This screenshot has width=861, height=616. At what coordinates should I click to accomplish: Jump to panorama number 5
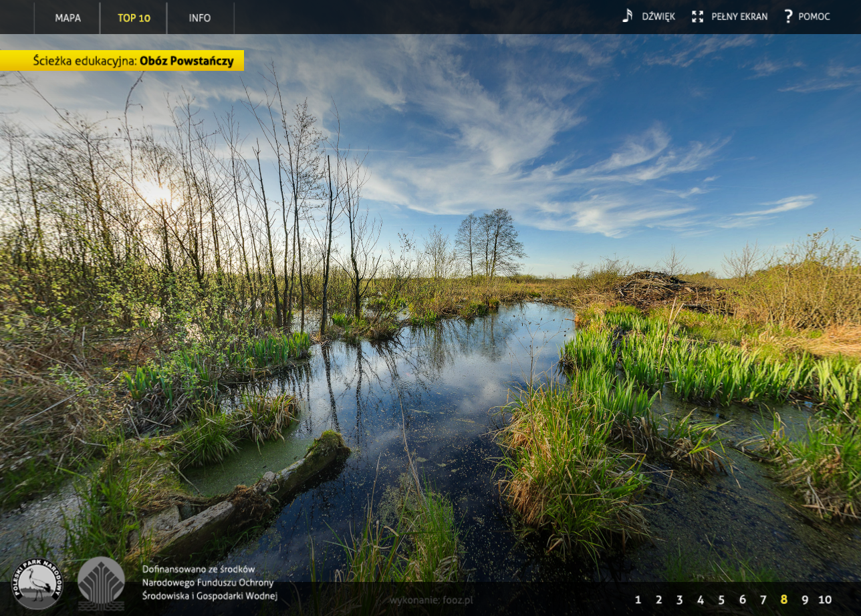pos(721,600)
